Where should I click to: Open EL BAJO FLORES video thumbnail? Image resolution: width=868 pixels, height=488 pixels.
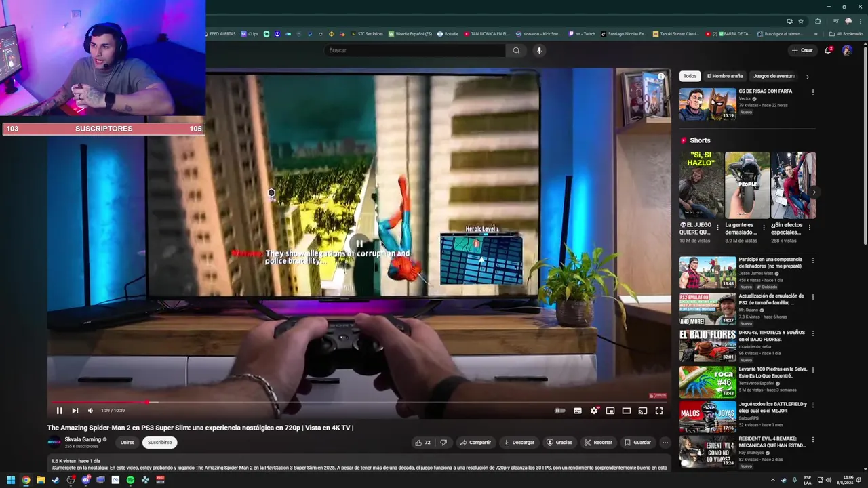point(708,346)
